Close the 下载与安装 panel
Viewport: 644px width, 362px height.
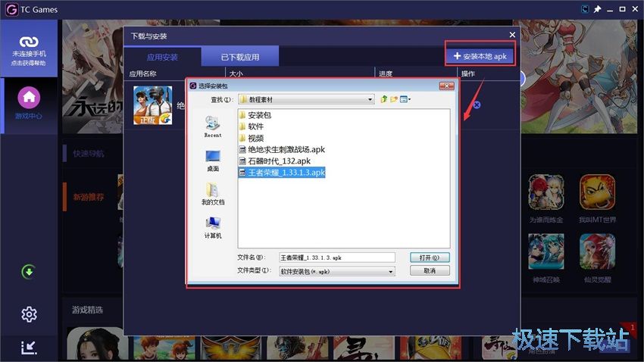512,35
